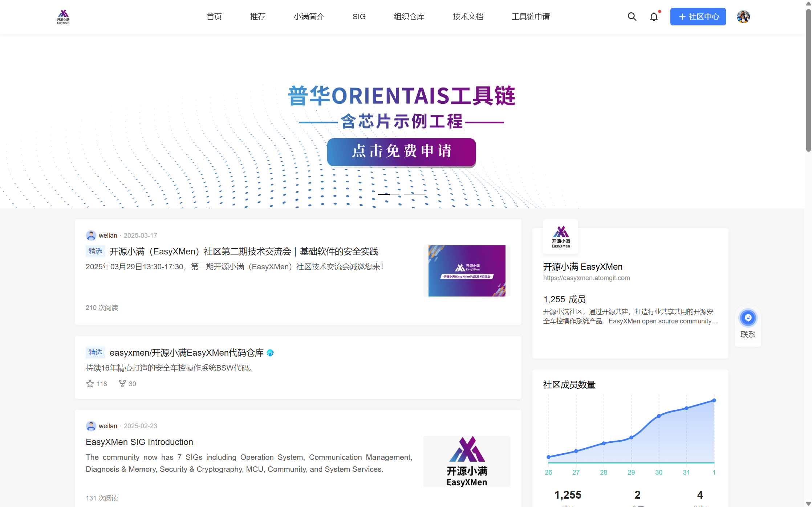Click the blue verified badge beside 代码仓库
Viewport: 812px width, 507px height.
[x=270, y=353]
